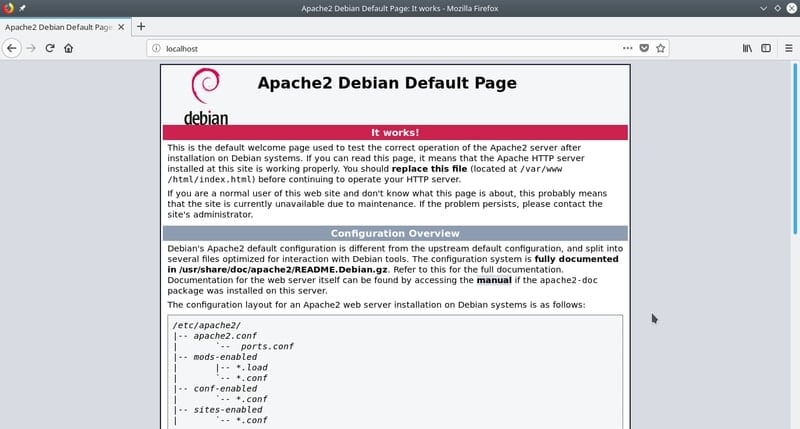Close the Firefox window
This screenshot has width=800, height=429.
pos(792,8)
